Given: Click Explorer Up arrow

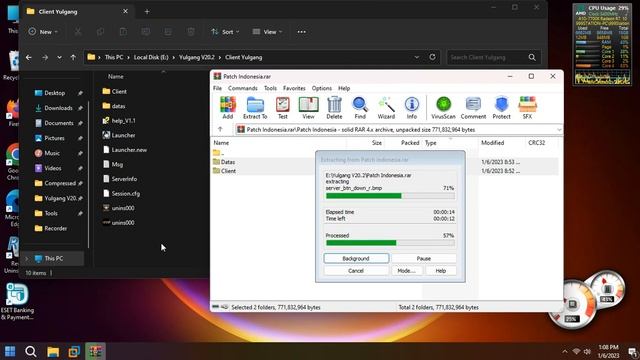Looking at the screenshot, I should (73, 58).
